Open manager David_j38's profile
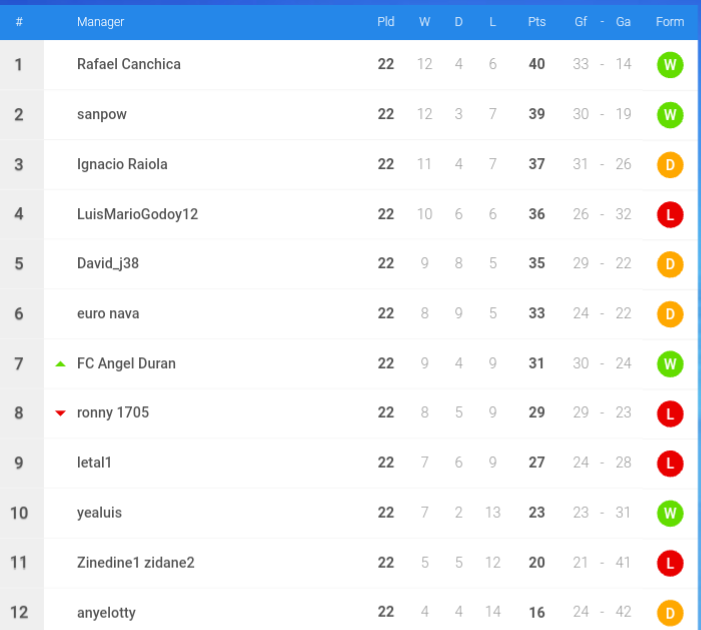This screenshot has height=630, width=701. (x=108, y=263)
